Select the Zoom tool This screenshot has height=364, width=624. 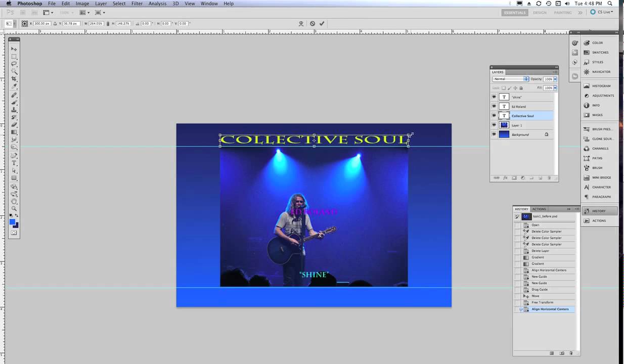14,209
